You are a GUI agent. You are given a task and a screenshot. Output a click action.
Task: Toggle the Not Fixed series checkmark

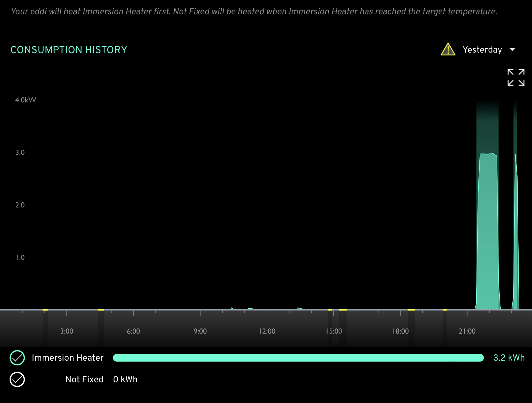tap(17, 379)
